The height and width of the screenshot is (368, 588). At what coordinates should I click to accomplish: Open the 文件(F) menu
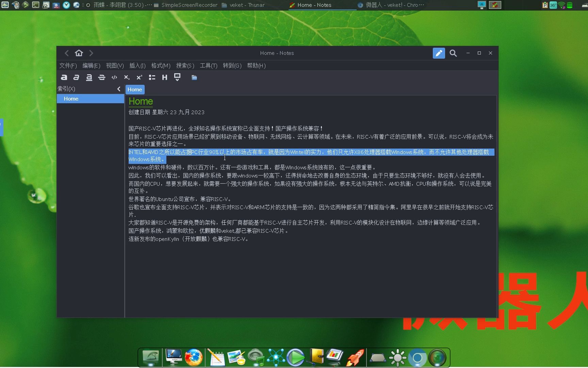pyautogui.click(x=68, y=65)
